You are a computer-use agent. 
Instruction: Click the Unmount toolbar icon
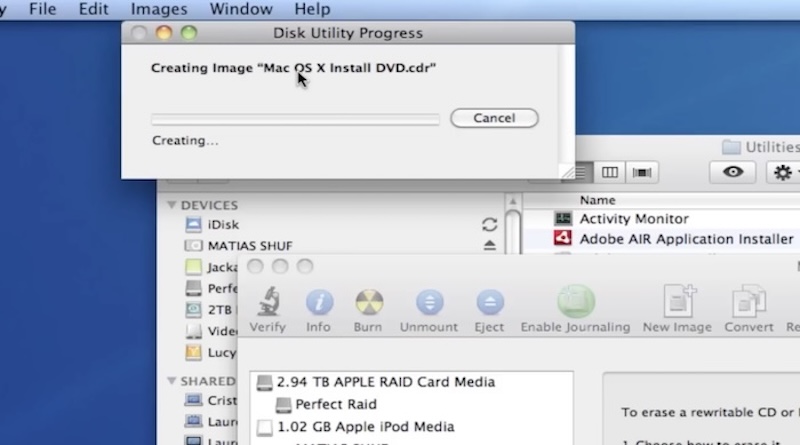[430, 303]
